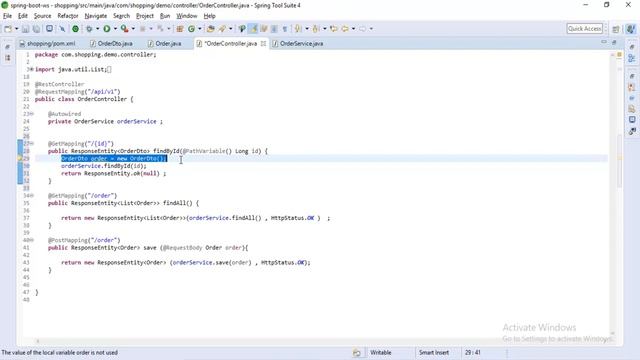
Task: Click the Previous Annotation toolbar icon
Action: click(x=316, y=29)
